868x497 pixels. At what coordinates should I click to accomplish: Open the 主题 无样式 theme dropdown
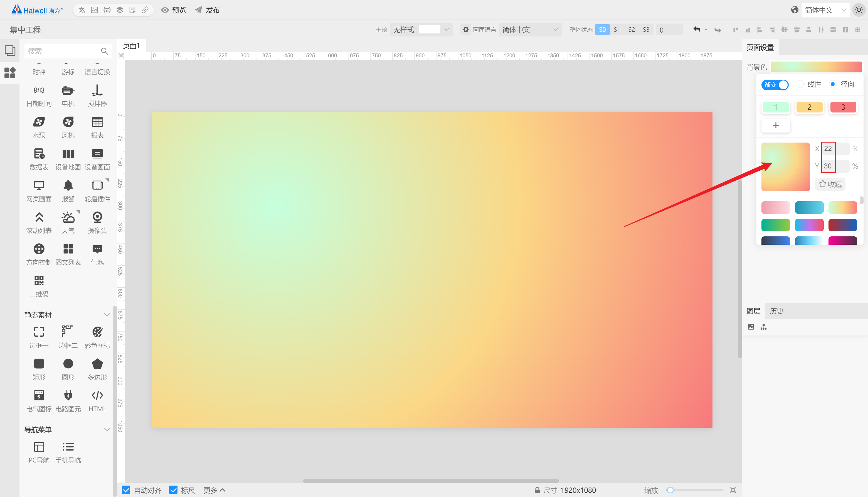(421, 30)
